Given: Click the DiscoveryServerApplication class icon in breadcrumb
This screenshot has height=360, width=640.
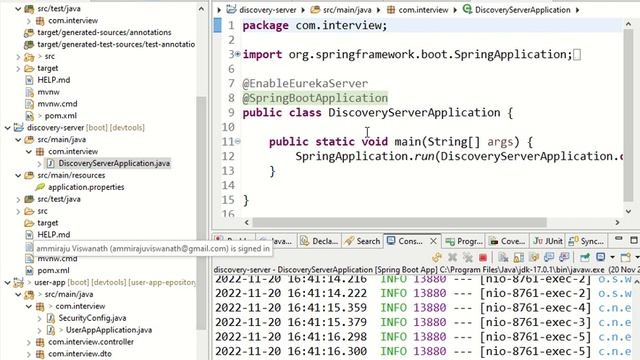Looking at the screenshot, I should [x=467, y=9].
